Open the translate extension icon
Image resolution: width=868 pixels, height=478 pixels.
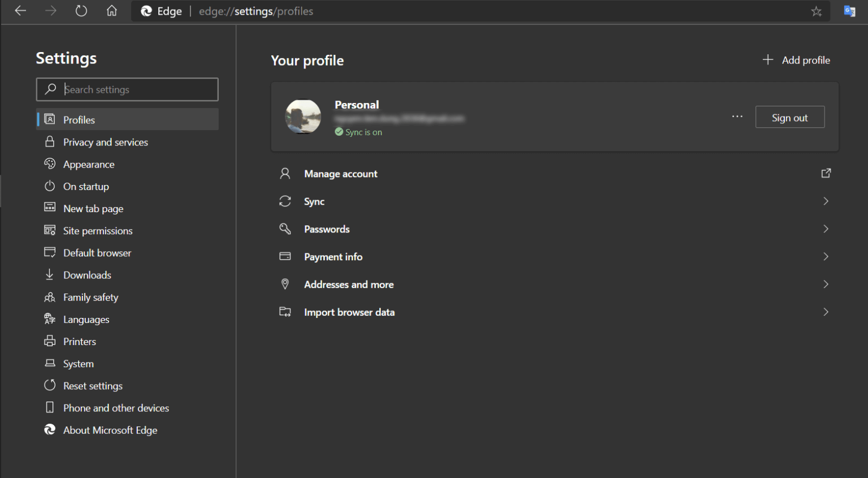click(x=849, y=11)
